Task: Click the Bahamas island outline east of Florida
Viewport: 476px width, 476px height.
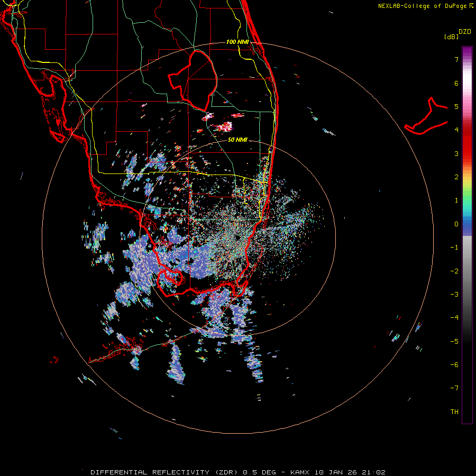Action: tap(426, 116)
